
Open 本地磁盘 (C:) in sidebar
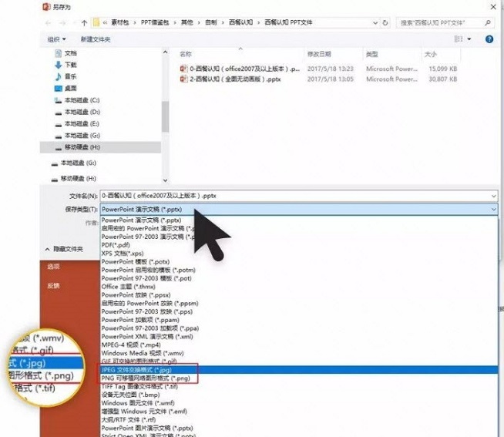tap(82, 100)
